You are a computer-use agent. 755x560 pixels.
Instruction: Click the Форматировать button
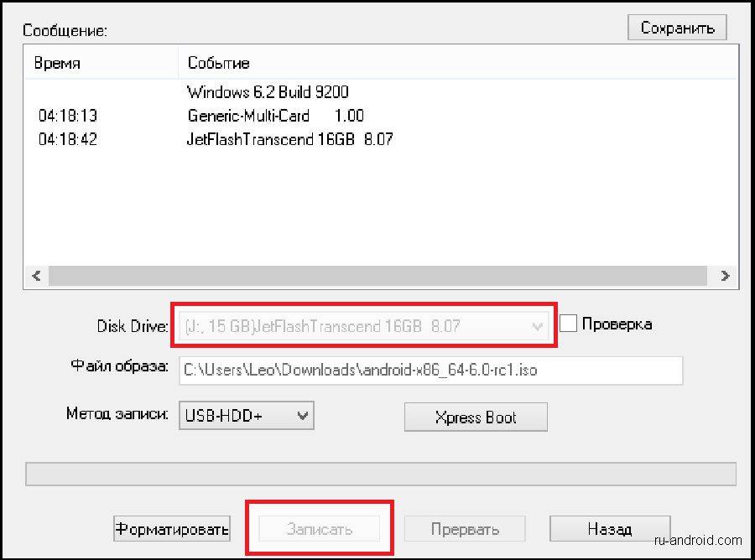click(172, 529)
